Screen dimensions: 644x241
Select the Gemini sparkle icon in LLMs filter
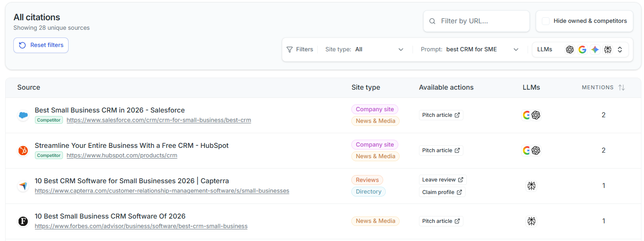pos(595,50)
